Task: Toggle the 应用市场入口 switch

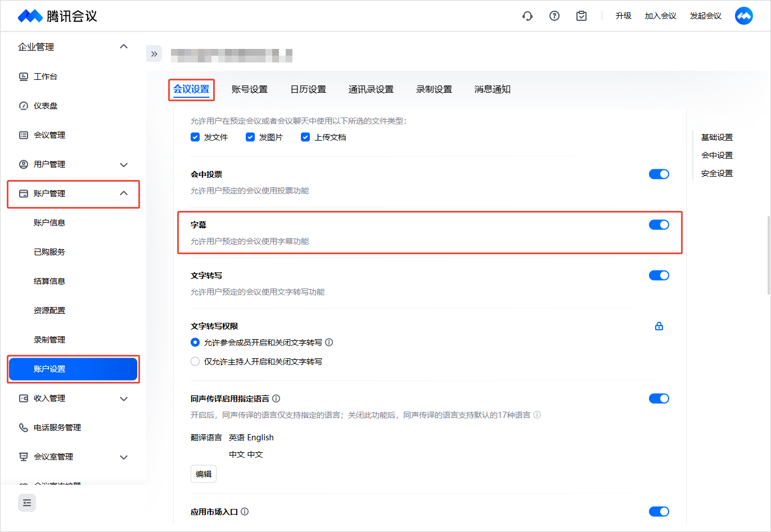Action: (659, 512)
